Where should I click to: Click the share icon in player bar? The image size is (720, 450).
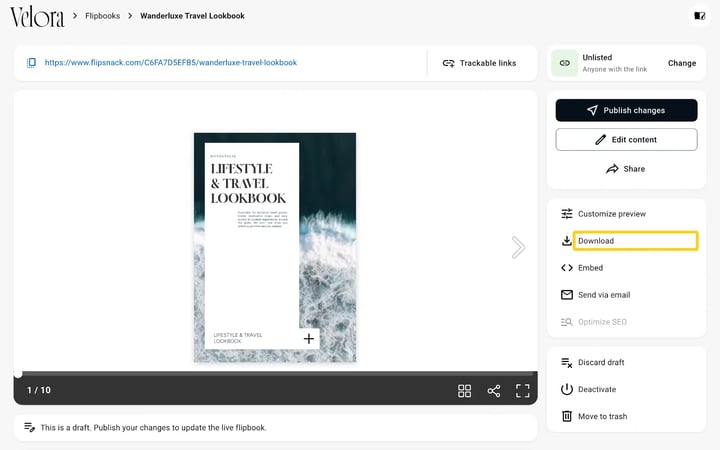(494, 391)
